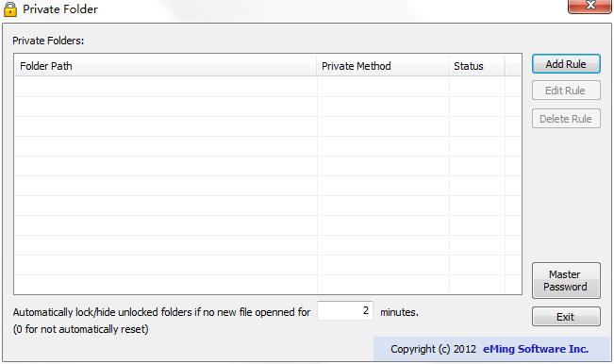Click the minutes. label after the field
Screen dimensions: 614x364
[x=399, y=312]
